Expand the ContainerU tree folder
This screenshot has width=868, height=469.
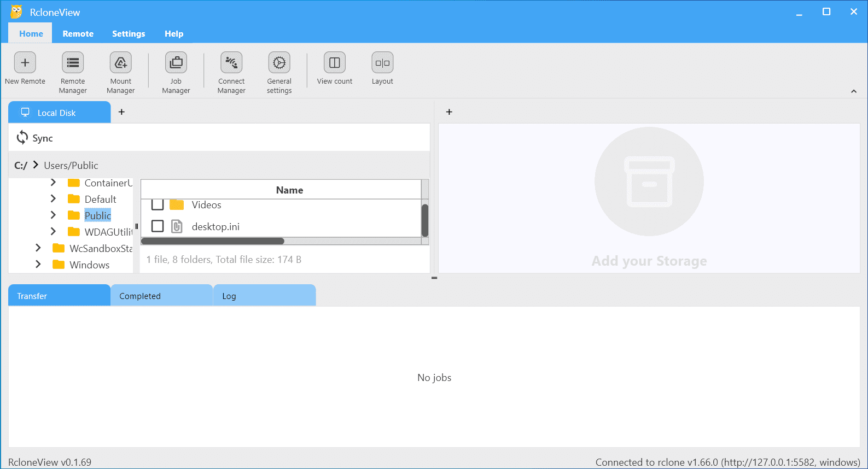pos(53,182)
